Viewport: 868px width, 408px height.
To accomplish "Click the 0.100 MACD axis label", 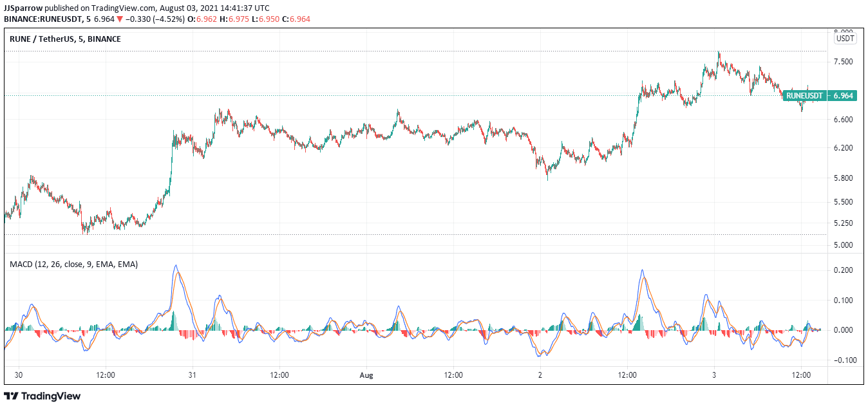I will [x=844, y=301].
